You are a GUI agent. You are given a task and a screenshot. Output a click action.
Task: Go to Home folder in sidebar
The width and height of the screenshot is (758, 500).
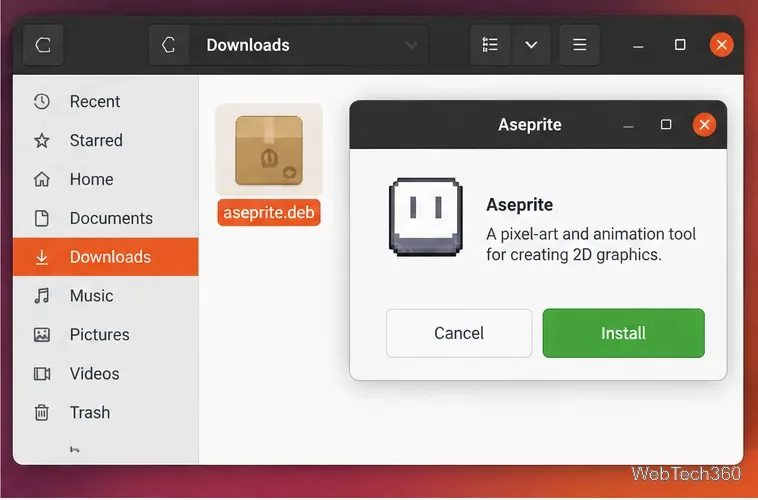point(106,179)
